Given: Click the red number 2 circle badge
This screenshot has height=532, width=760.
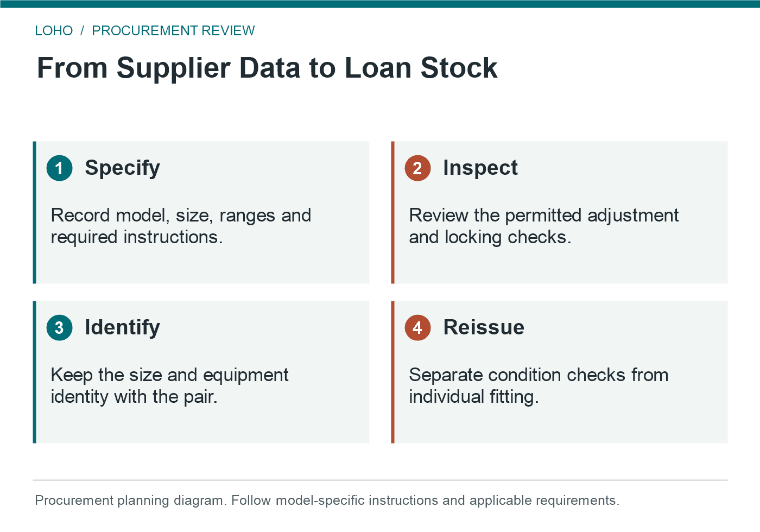Looking at the screenshot, I should tap(417, 168).
